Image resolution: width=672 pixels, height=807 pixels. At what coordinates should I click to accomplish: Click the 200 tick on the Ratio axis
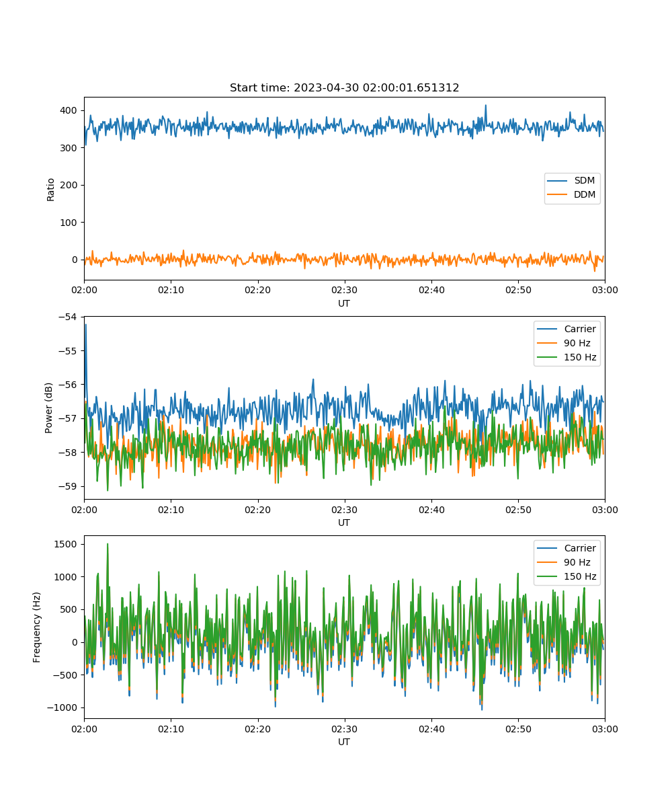pos(70,185)
